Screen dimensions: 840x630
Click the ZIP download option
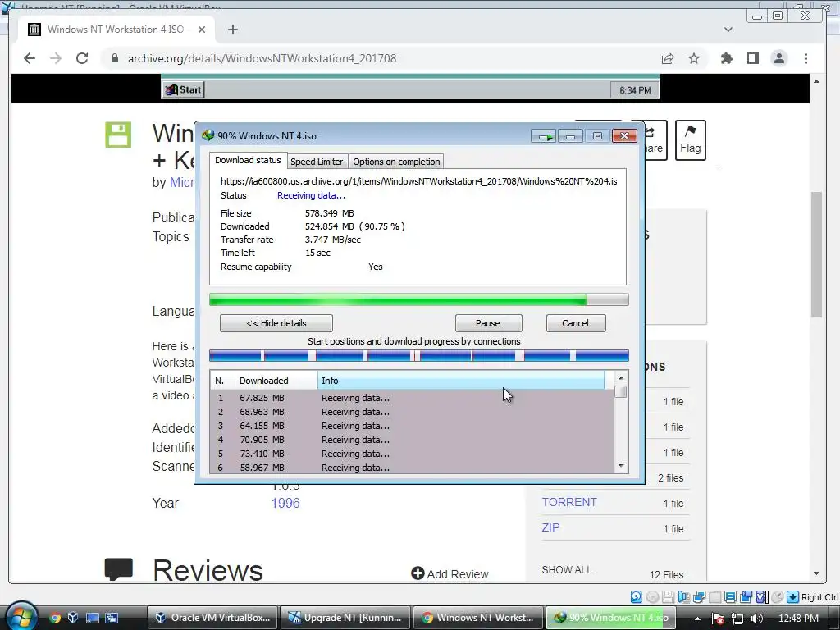tap(550, 527)
